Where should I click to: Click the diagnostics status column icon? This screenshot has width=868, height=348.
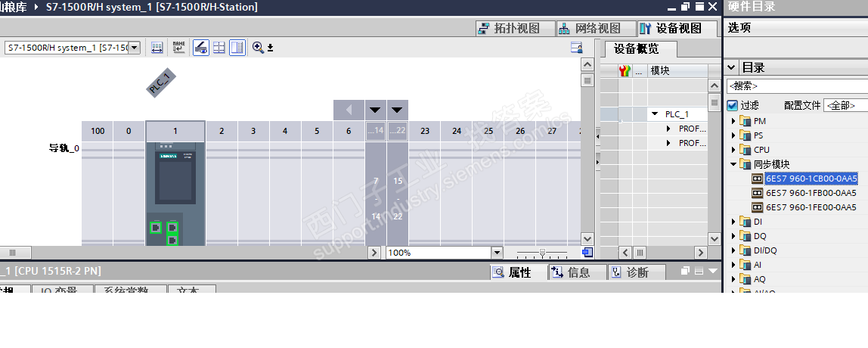(625, 71)
